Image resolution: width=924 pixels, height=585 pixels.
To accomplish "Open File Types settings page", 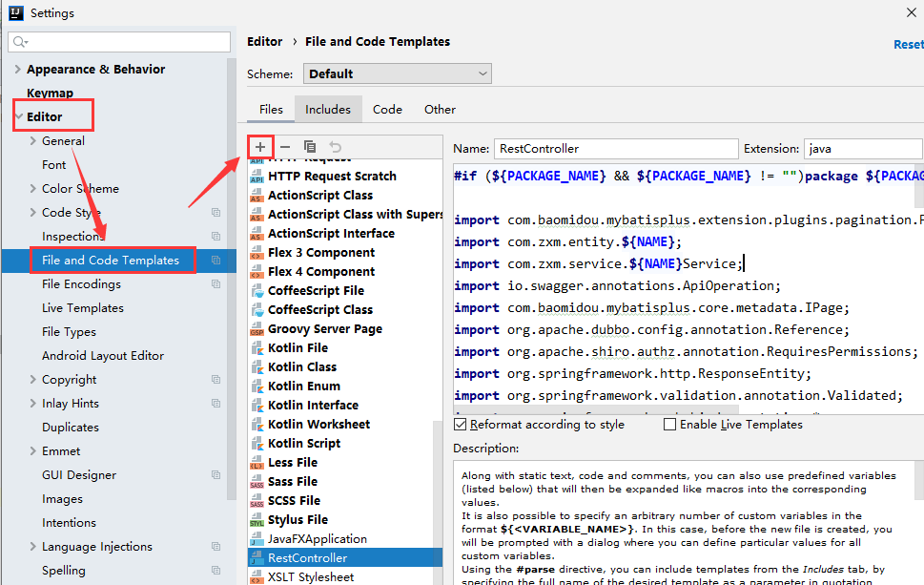I will point(69,332).
